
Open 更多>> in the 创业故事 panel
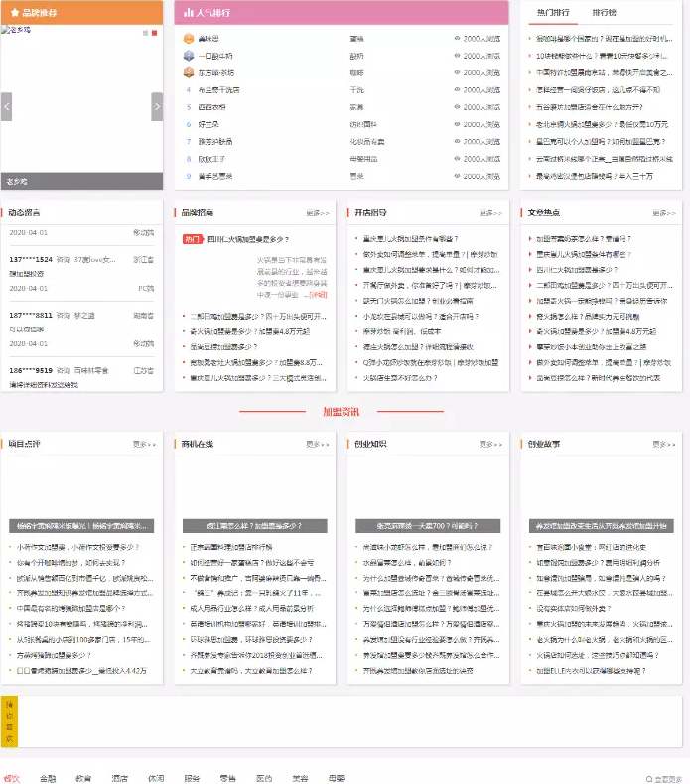[664, 444]
